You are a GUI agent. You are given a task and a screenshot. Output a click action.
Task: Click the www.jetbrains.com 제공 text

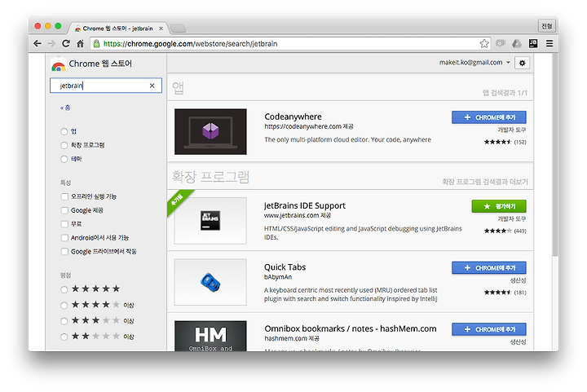298,215
